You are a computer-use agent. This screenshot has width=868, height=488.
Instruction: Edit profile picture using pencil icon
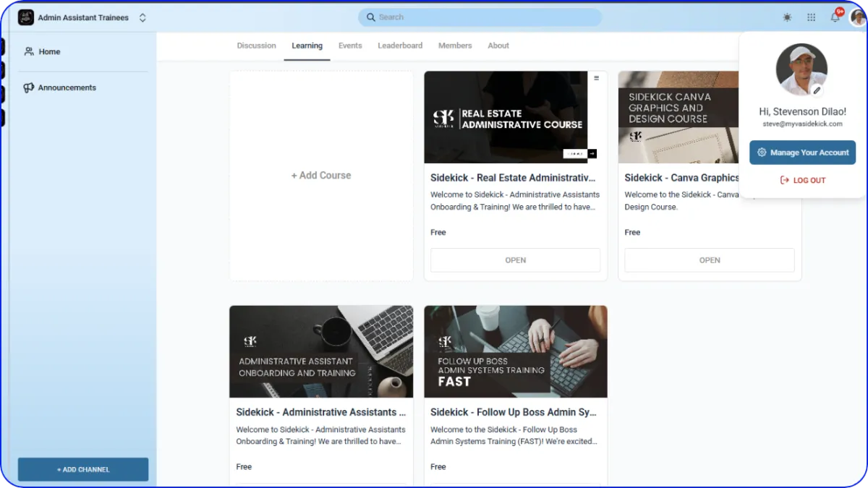click(817, 90)
